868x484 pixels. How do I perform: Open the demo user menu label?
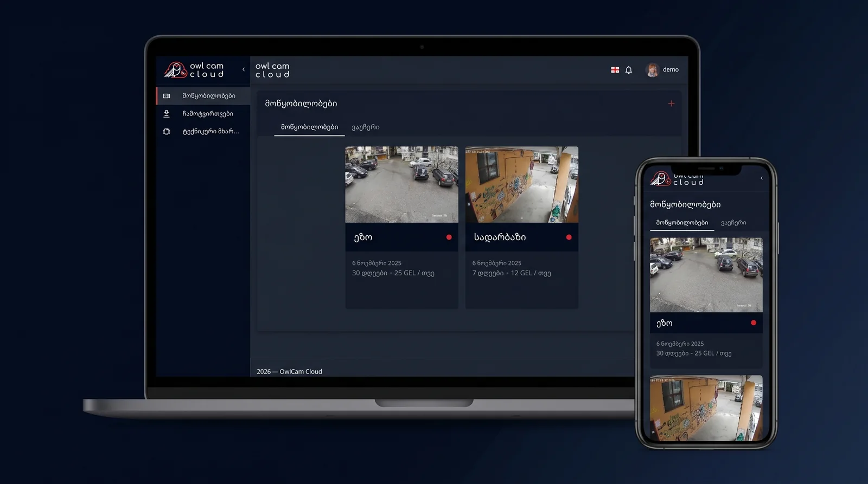[671, 70]
